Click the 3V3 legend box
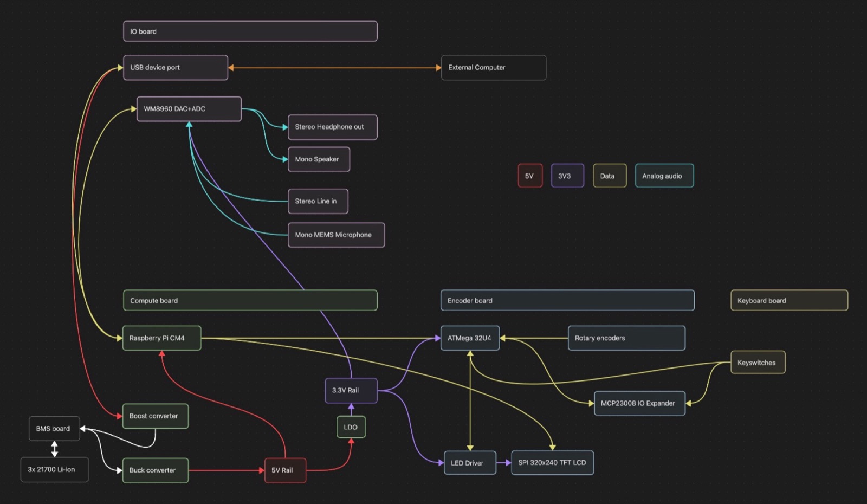Image resolution: width=867 pixels, height=504 pixels. tap(567, 176)
